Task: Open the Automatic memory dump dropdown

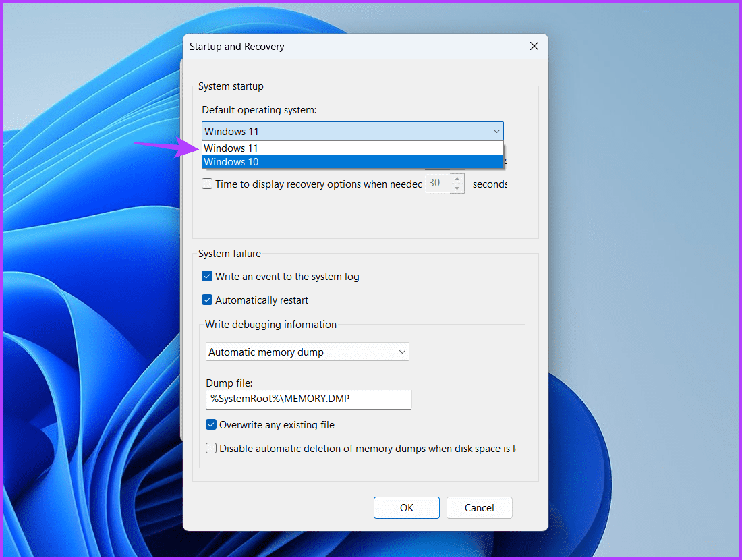Action: click(x=307, y=352)
